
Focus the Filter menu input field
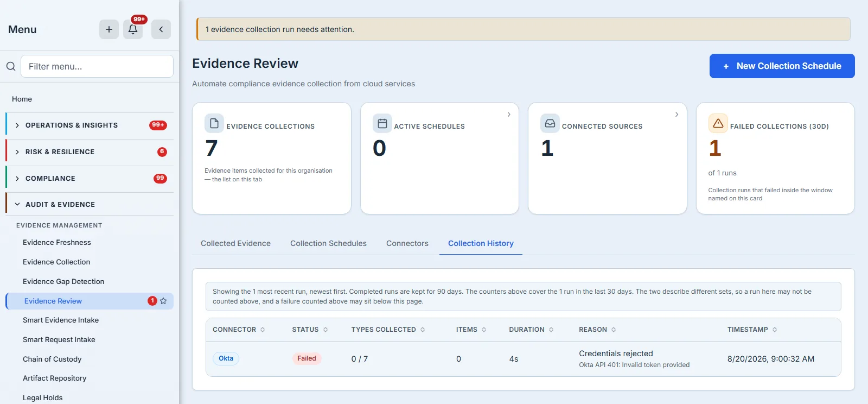coord(97,66)
